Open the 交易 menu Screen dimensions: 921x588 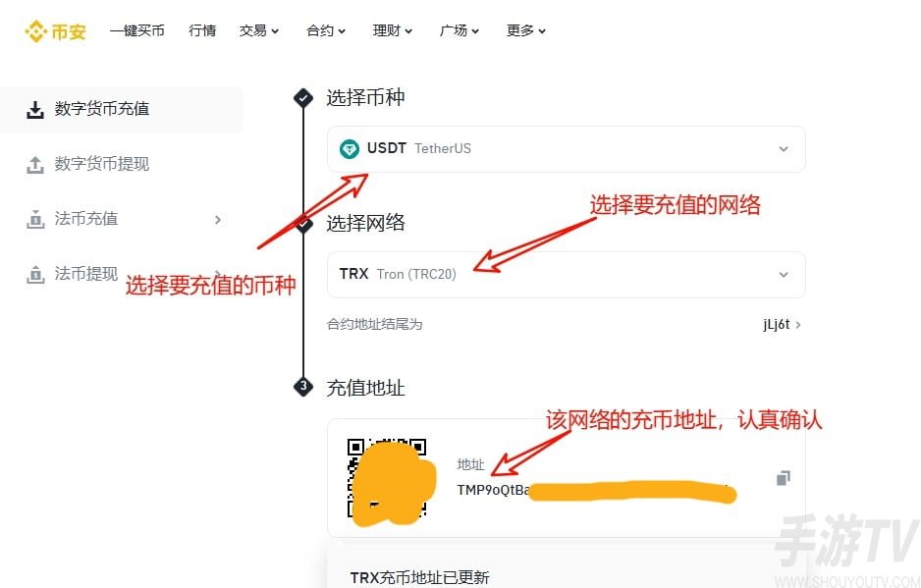258,30
